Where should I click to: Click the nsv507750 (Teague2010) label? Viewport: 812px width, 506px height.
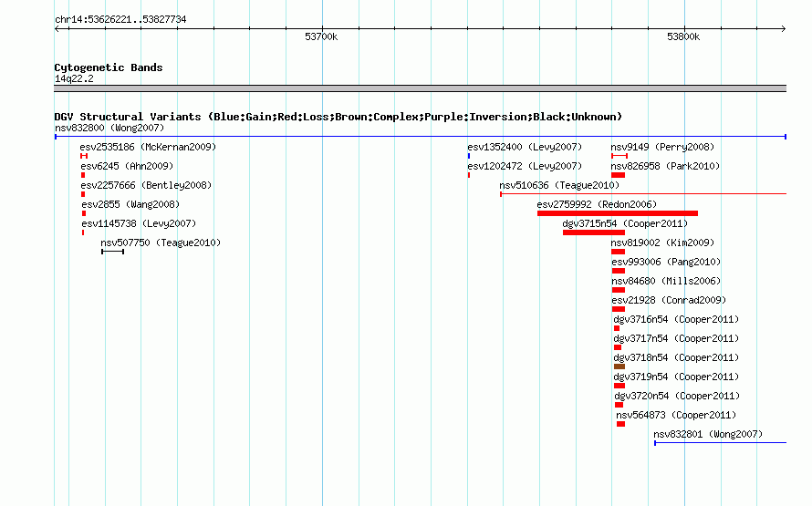[161, 243]
